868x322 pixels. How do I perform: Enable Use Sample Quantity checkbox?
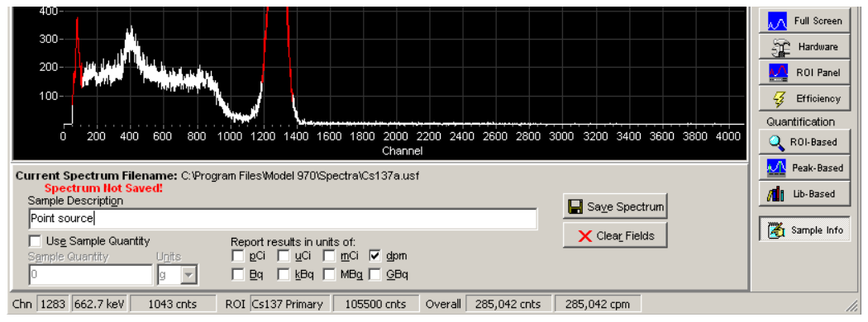click(x=36, y=240)
